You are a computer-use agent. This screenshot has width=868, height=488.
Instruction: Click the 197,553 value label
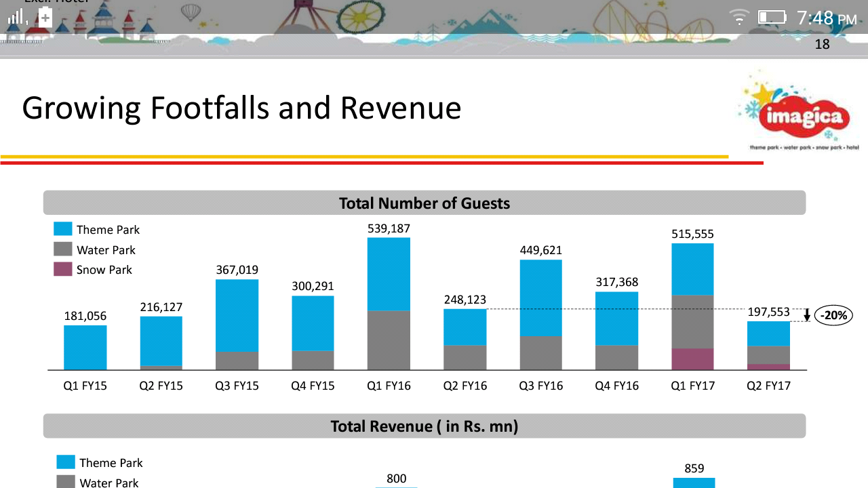(x=769, y=312)
